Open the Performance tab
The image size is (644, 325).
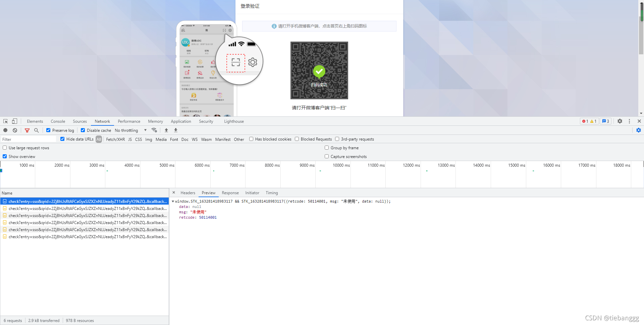[x=129, y=121]
